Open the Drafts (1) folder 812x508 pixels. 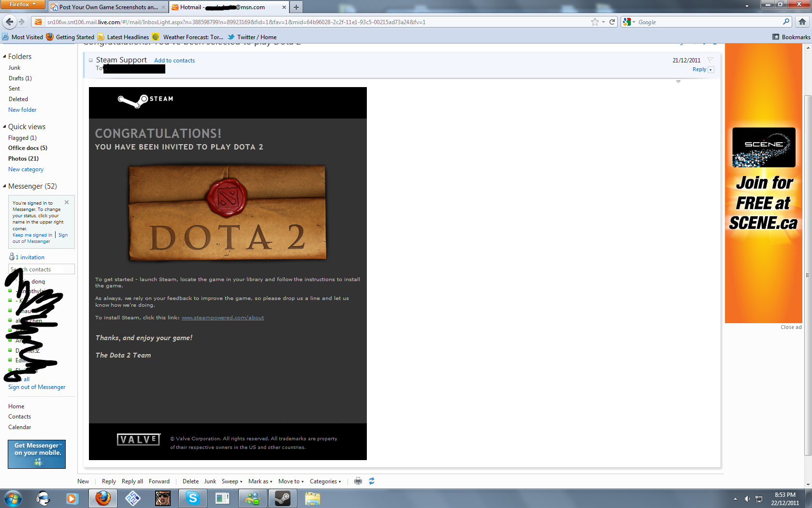point(20,78)
